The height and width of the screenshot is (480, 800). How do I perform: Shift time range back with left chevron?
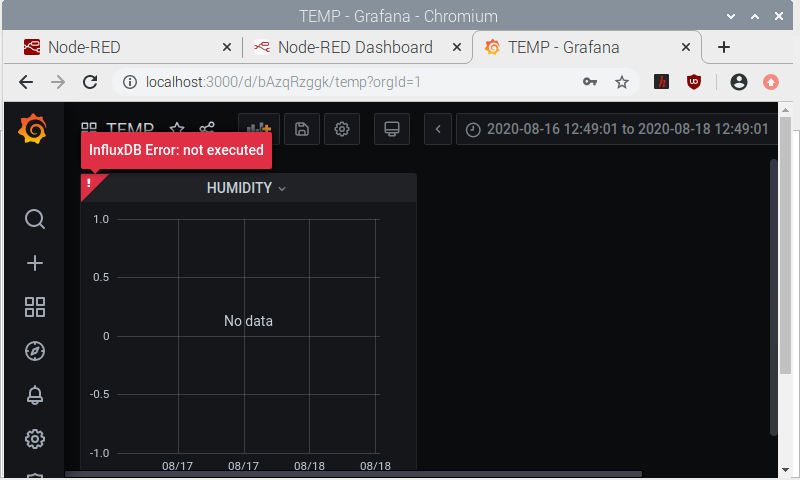point(438,129)
